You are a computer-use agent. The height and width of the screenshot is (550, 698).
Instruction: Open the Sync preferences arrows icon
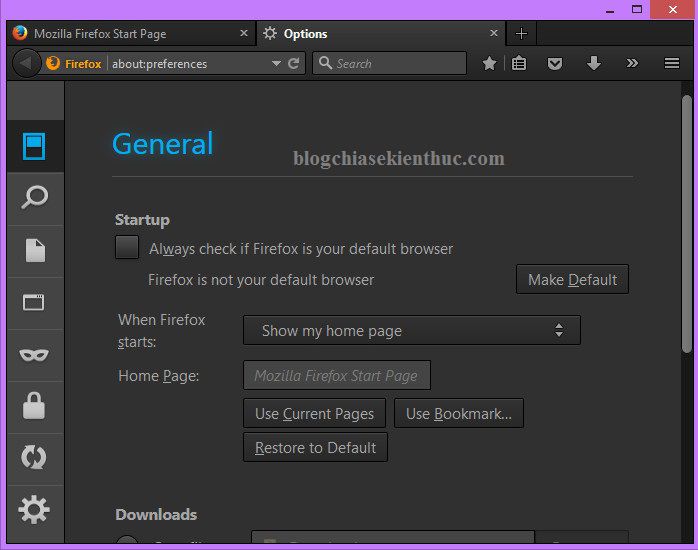[x=34, y=457]
